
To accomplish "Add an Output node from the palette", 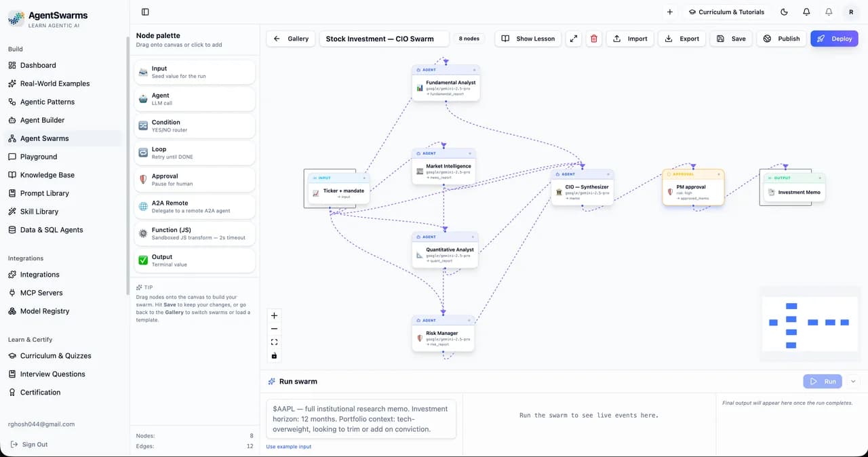I will 195,260.
